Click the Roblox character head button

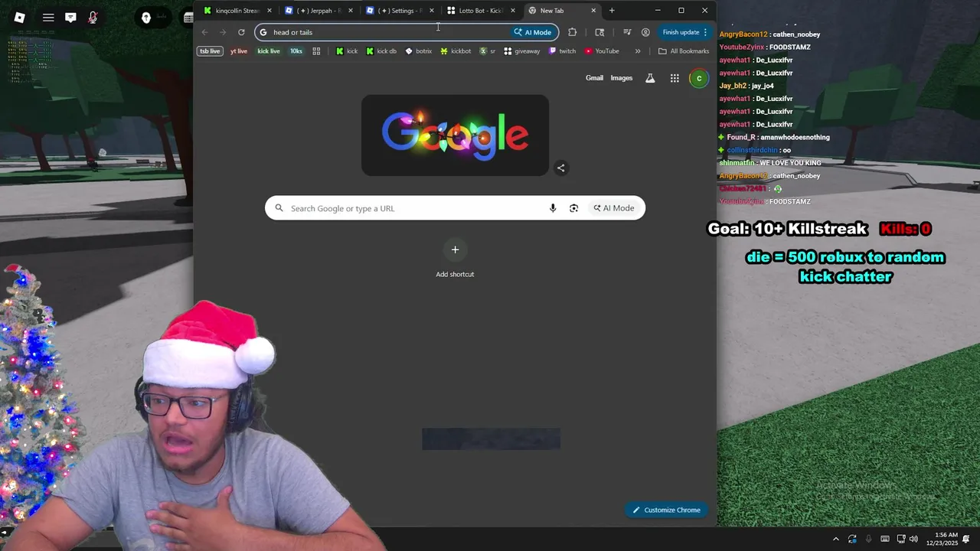[x=146, y=17]
